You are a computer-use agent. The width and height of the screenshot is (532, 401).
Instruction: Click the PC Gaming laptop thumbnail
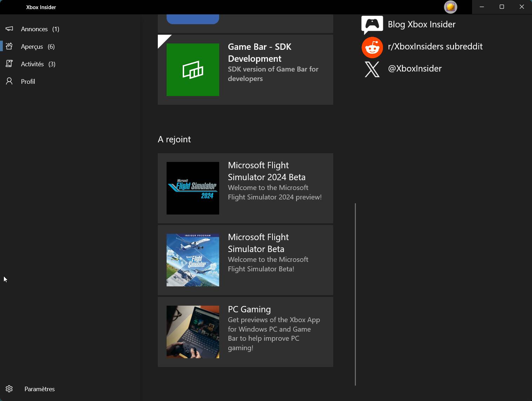[x=193, y=332]
